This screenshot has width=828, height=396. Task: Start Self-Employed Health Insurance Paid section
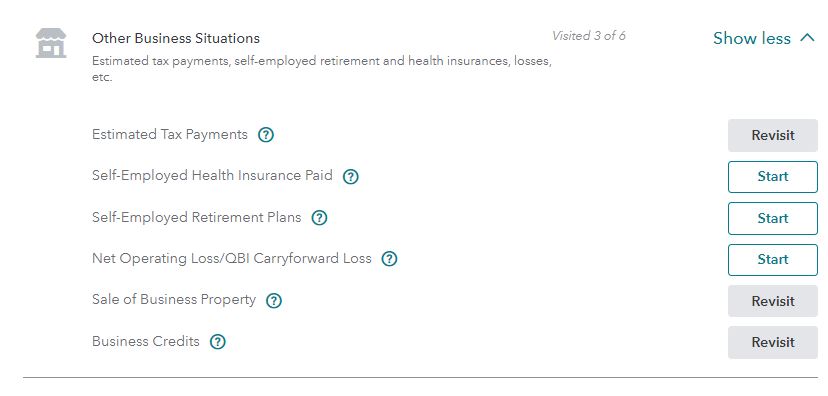click(773, 176)
